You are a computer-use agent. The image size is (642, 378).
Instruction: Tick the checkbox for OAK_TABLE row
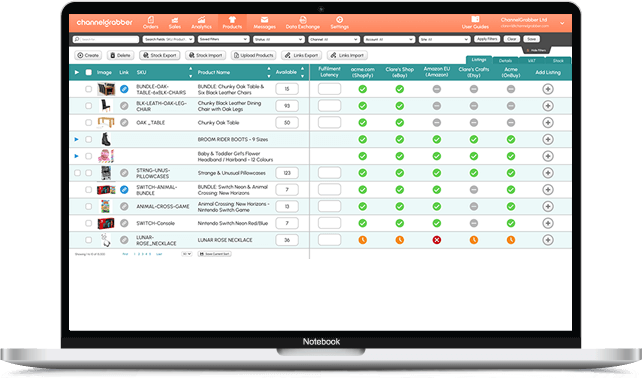(88, 122)
